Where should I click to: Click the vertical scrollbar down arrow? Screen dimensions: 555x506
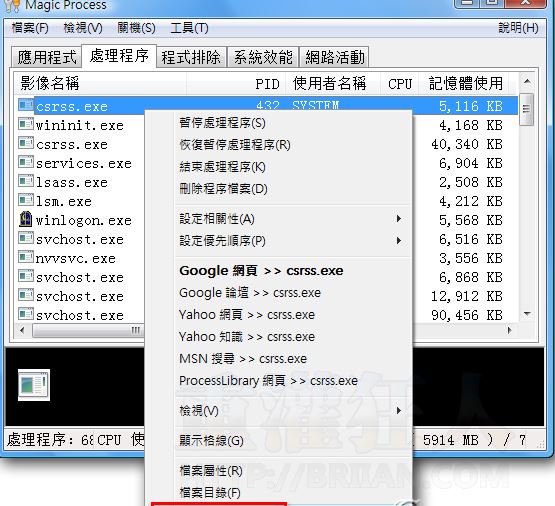pyautogui.click(x=527, y=314)
